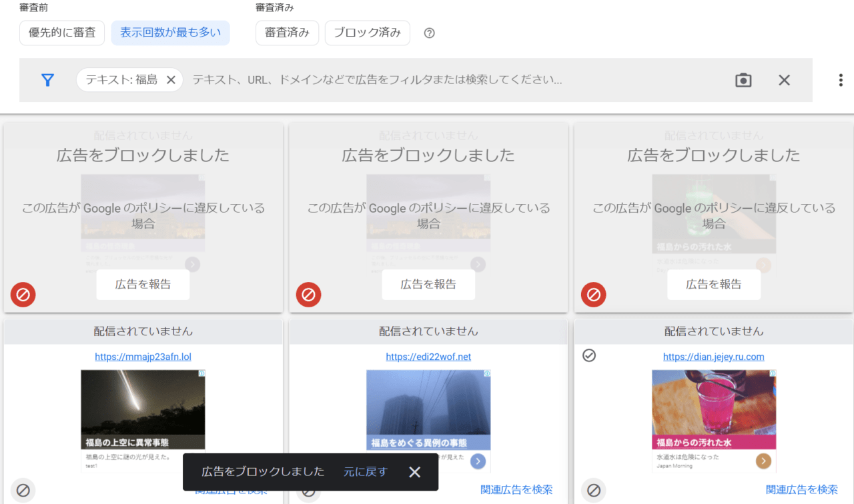Click the blue filter funnel icon

point(47,80)
